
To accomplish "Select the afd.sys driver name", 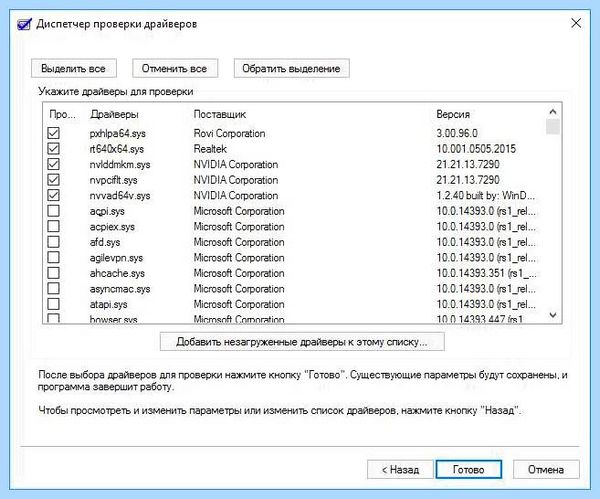I will tap(105, 242).
